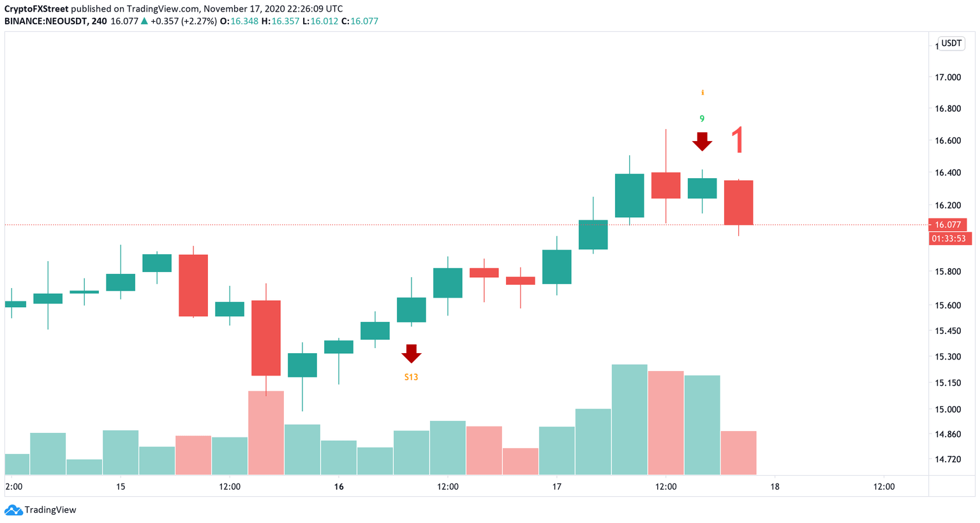Click the 240 timeframe interval in header
This screenshot has width=980, height=523.
tap(98, 21)
